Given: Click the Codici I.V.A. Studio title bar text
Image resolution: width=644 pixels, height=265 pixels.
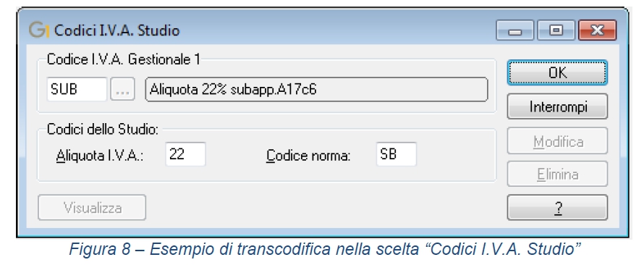Looking at the screenshot, I should click(117, 31).
